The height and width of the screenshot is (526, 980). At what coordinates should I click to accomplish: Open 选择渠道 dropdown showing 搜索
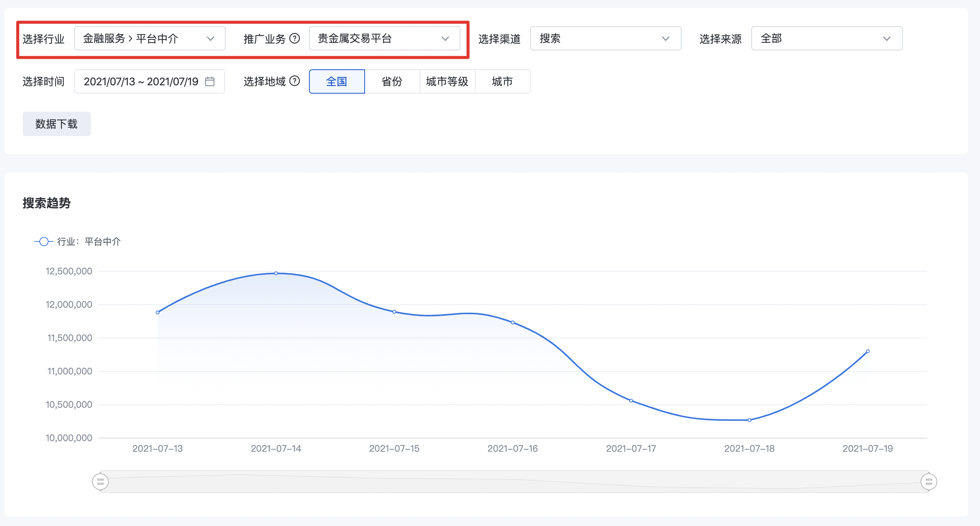click(605, 38)
